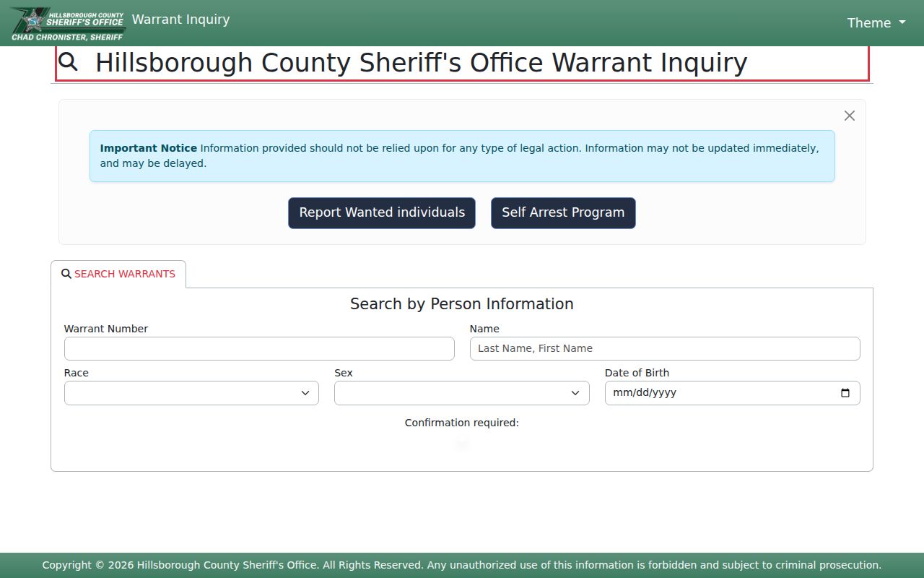Focus the Warrant Number input field

coord(259,348)
